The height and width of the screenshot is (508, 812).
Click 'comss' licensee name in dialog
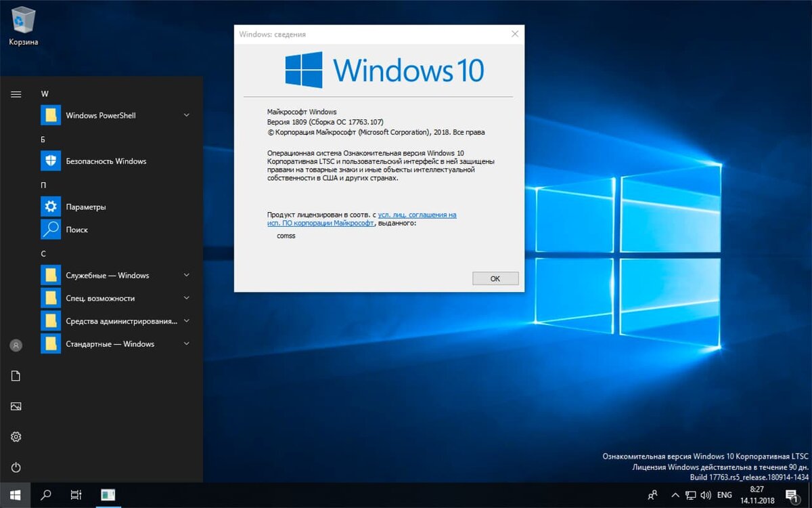pos(286,236)
